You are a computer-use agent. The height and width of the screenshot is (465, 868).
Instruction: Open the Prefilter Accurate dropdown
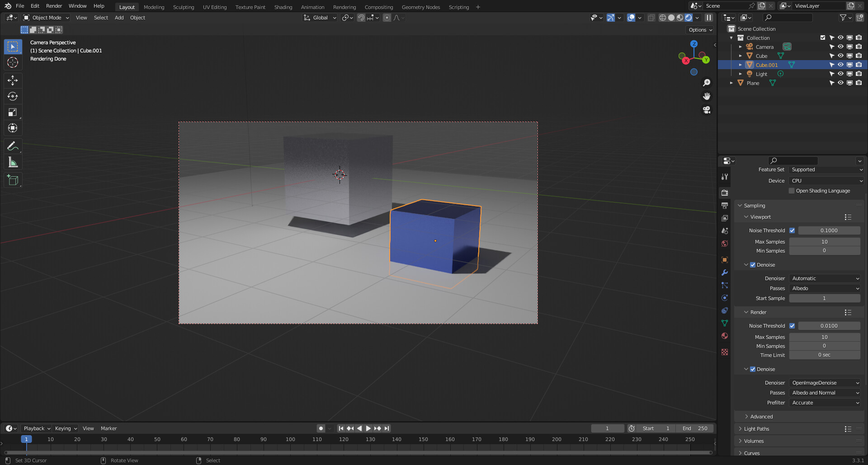pos(825,403)
